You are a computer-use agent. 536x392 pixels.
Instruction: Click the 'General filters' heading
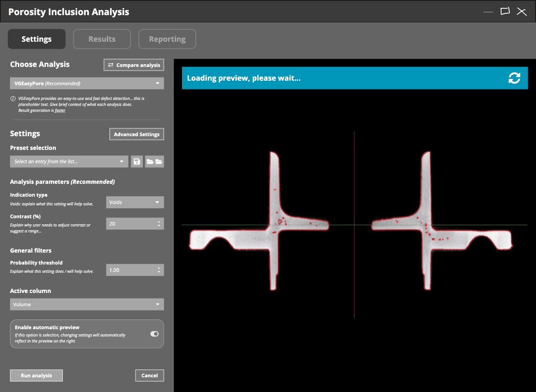click(31, 250)
